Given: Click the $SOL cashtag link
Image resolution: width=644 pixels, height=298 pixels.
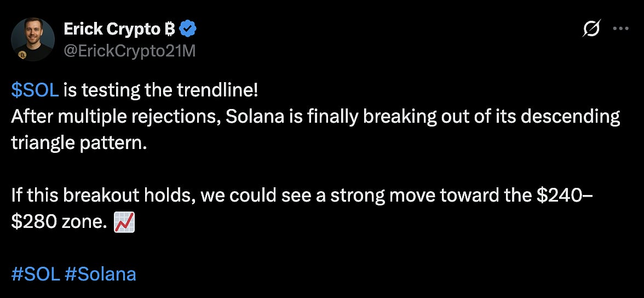Looking at the screenshot, I should pos(34,90).
